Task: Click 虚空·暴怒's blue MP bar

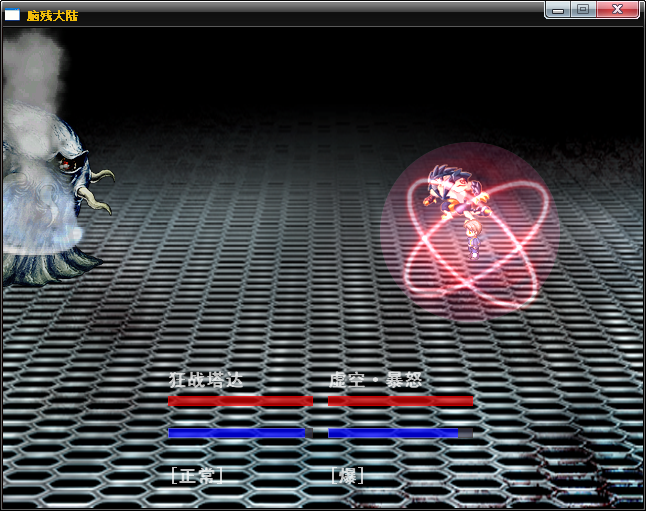Action: [x=400, y=433]
